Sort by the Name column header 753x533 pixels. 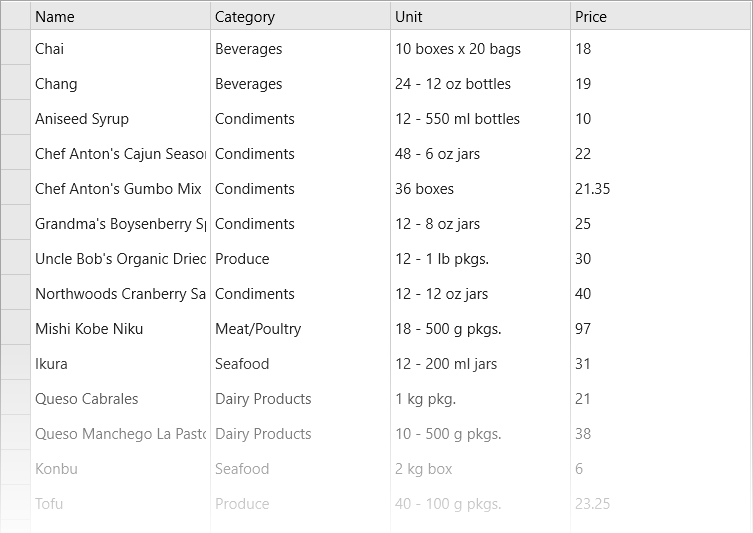[x=121, y=16]
